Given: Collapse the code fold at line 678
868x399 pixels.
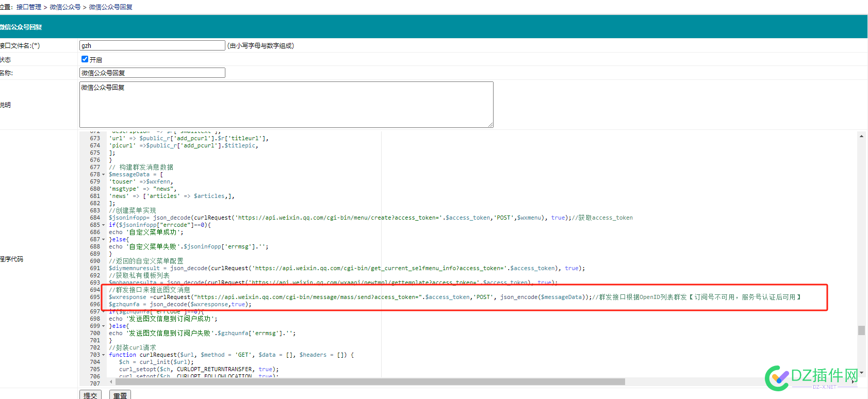Looking at the screenshot, I should click(103, 175).
